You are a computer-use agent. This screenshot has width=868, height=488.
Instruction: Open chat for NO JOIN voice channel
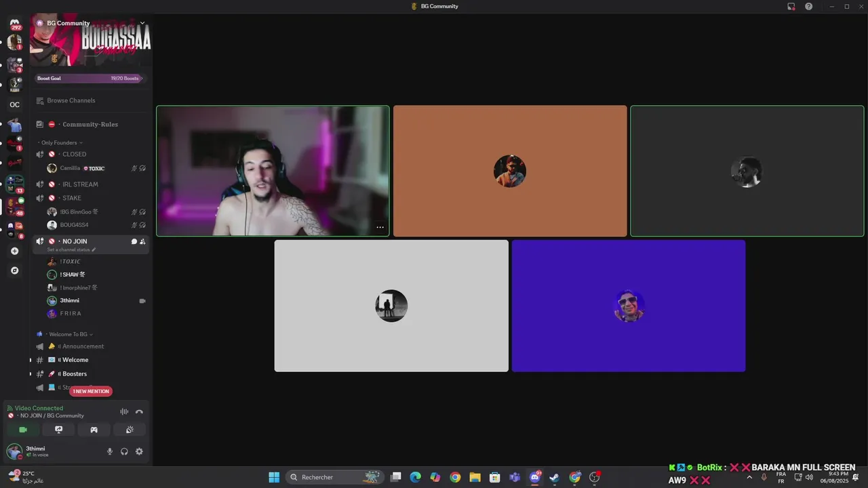point(134,241)
